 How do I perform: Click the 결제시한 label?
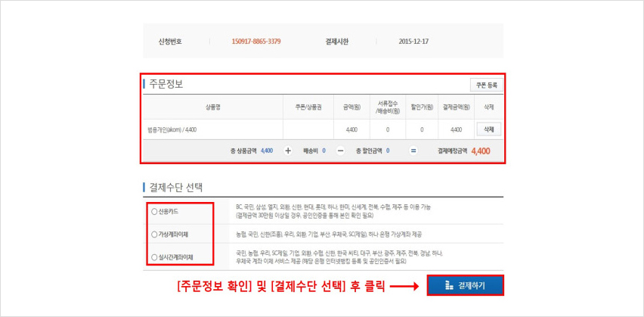(336, 42)
